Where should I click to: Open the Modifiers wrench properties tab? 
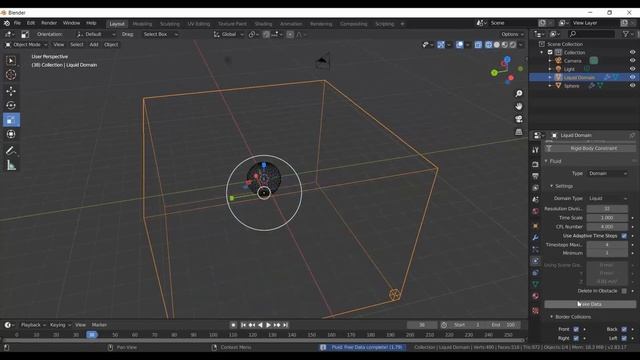click(536, 238)
